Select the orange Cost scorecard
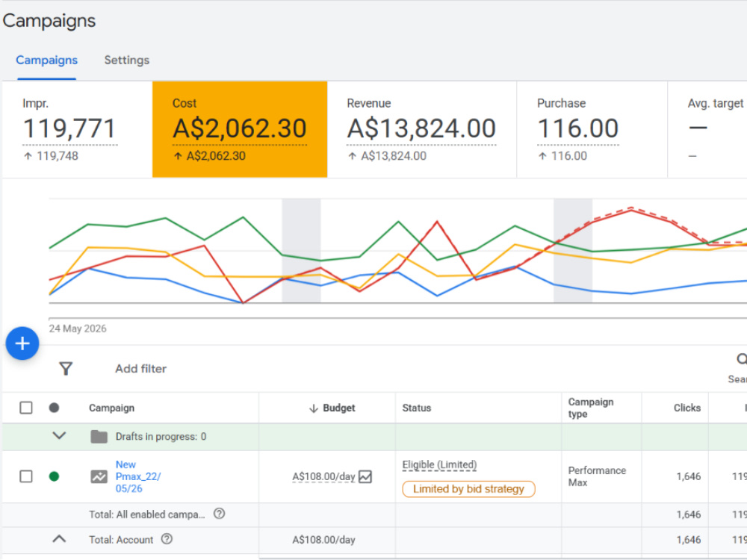Viewport: 747px width, 560px height. (x=240, y=129)
